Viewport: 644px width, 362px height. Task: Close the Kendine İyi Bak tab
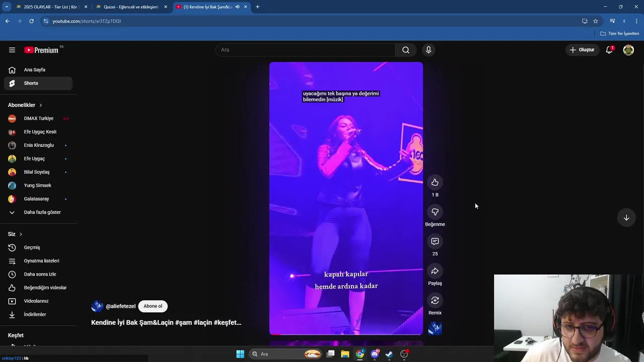pos(246,7)
